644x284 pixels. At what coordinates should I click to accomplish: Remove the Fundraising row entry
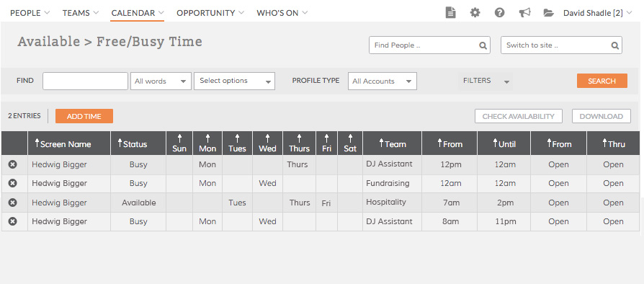coord(13,183)
